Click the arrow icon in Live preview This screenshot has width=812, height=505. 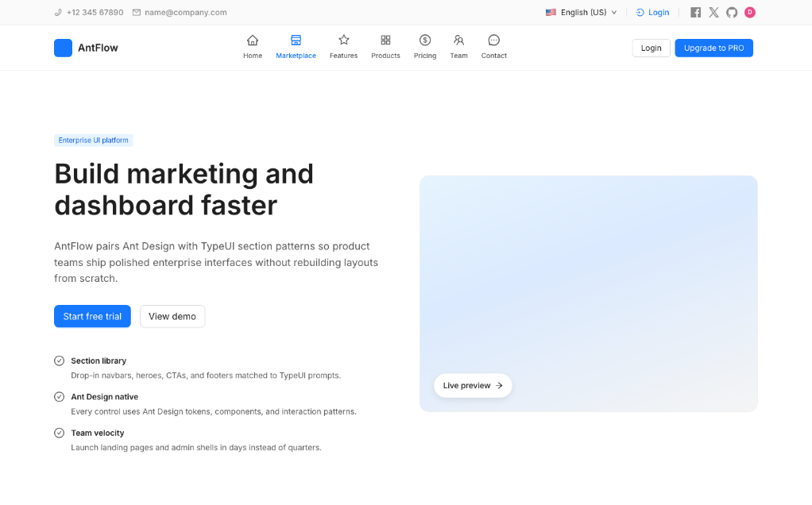pos(499,385)
